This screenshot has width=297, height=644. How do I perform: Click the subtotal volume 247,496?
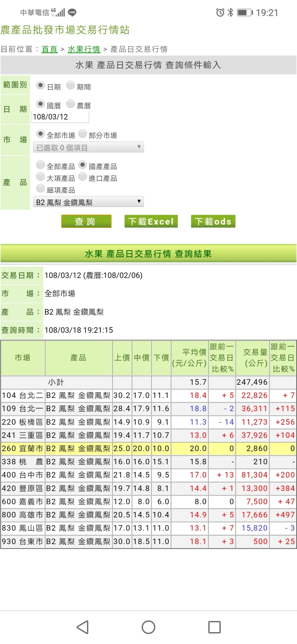(252, 382)
